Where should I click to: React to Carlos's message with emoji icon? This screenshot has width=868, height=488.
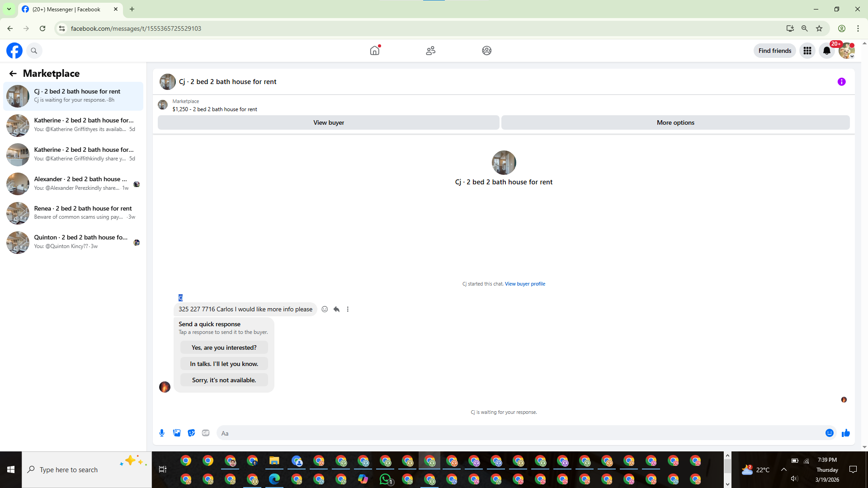[x=325, y=309]
